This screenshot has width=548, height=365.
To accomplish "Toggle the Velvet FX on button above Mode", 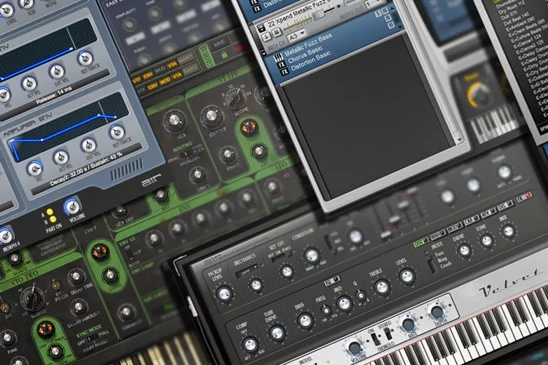I will [421, 242].
